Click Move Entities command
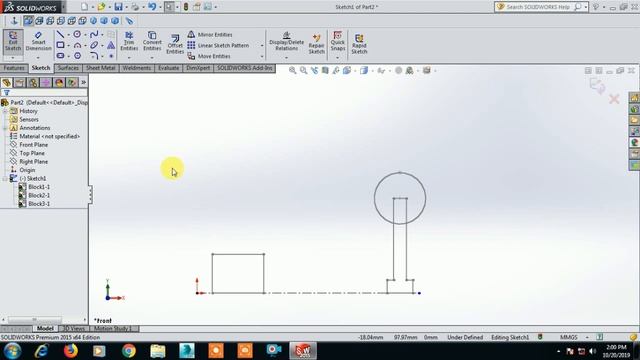Image resolution: width=640 pixels, height=360 pixels. (x=209, y=56)
